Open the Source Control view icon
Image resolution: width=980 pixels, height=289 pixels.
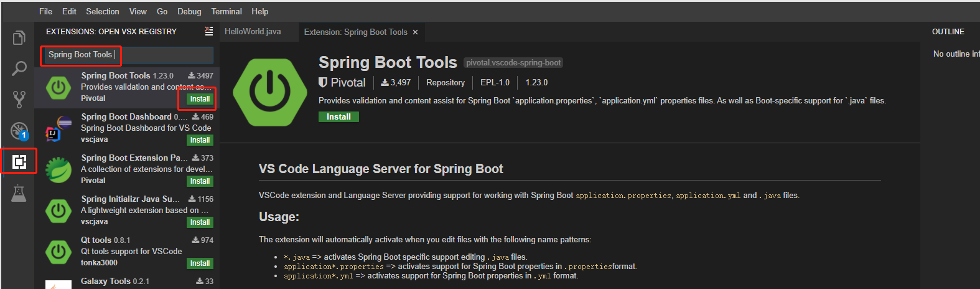tap(19, 99)
